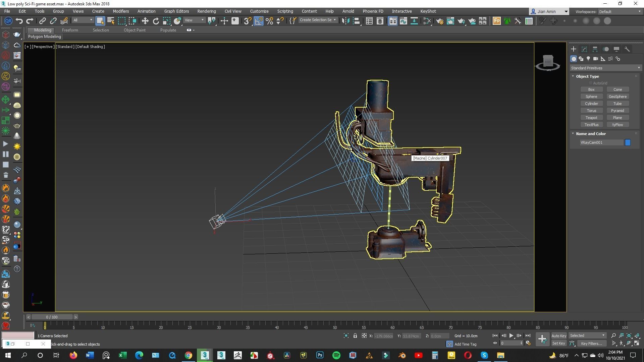This screenshot has height=362, width=644.
Task: Open the Modify panel tab icon
Action: pyautogui.click(x=584, y=49)
